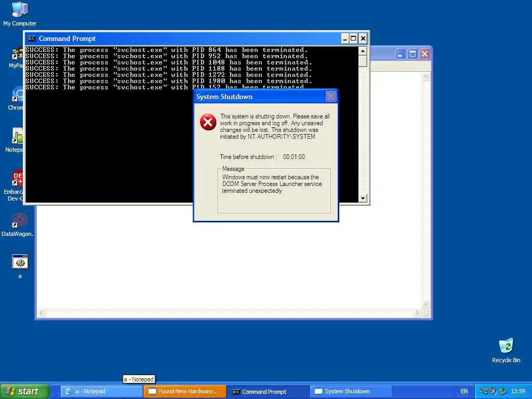Click the line with PID 1048
This screenshot has height=399, width=532.
point(169,62)
